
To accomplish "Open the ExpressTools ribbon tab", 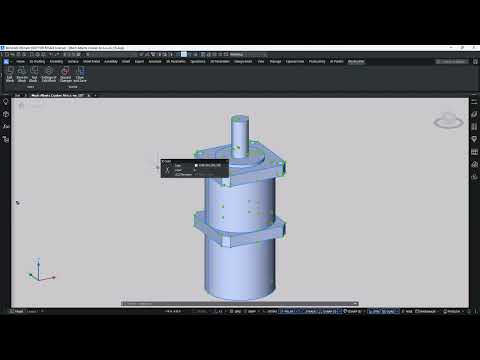I will (x=295, y=62).
